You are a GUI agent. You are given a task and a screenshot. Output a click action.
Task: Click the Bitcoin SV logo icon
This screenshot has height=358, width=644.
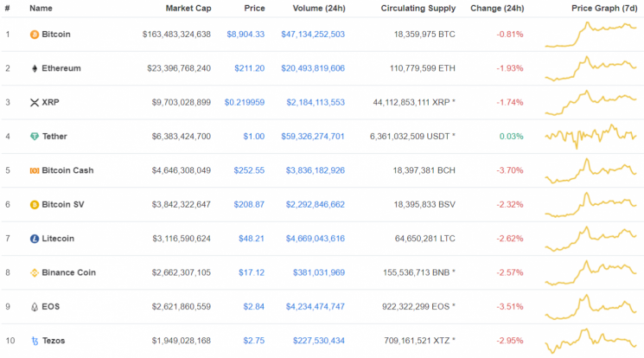click(x=35, y=205)
